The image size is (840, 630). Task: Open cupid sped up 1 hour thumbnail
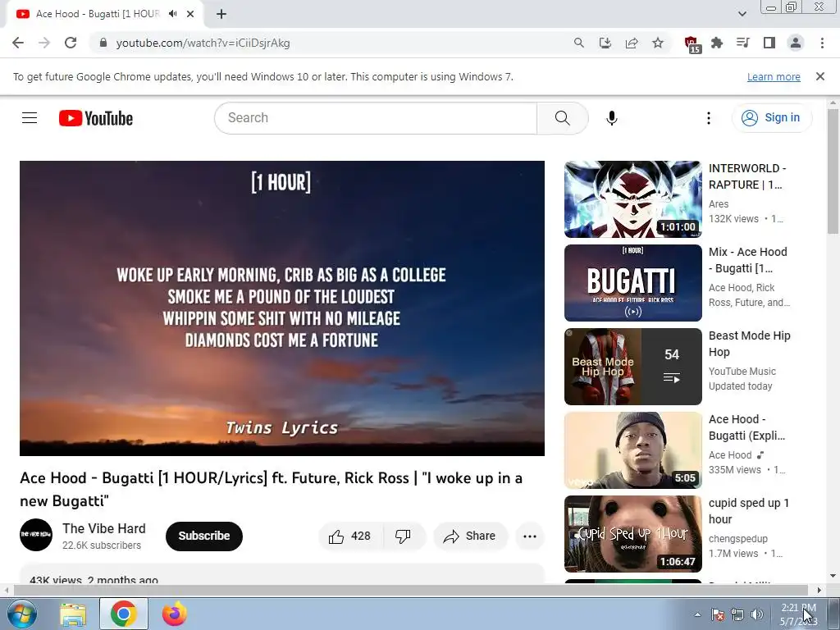click(x=632, y=533)
